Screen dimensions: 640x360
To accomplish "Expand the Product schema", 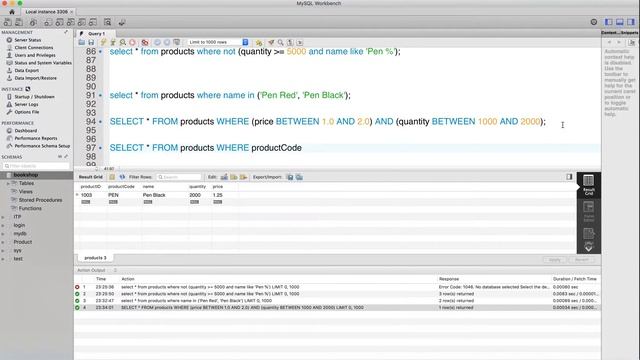I will pos(3,242).
